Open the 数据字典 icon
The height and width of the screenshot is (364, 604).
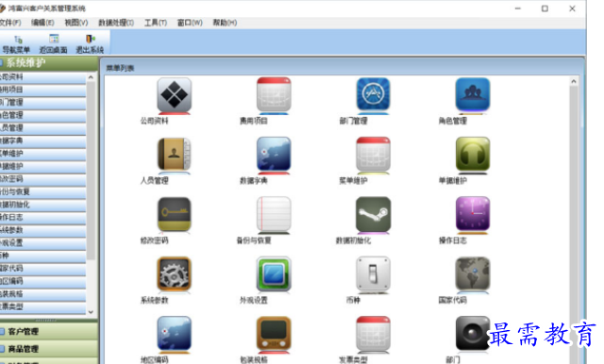coord(274,155)
